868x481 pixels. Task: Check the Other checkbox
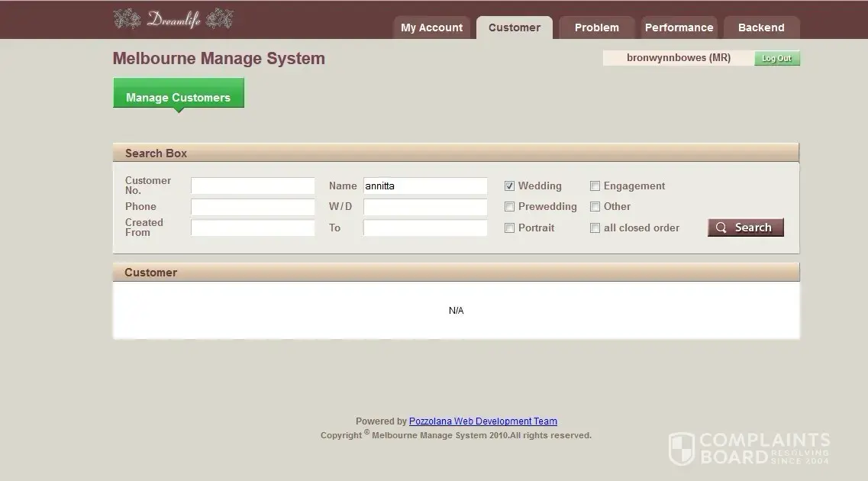click(595, 207)
